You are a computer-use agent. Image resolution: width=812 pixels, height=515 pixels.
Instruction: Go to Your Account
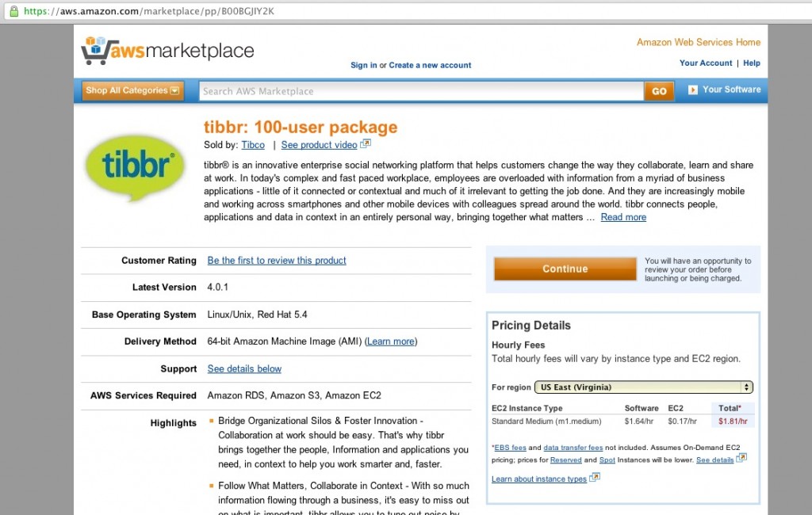click(x=705, y=63)
